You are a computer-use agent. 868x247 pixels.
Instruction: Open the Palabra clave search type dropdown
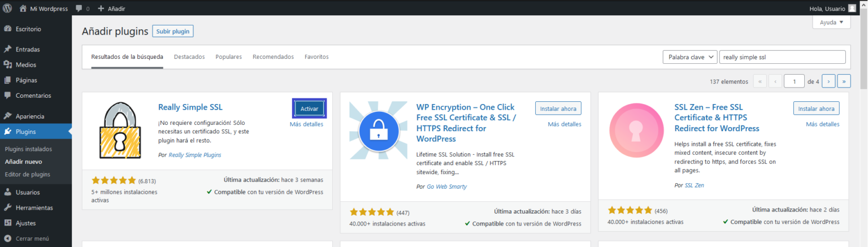tap(689, 57)
